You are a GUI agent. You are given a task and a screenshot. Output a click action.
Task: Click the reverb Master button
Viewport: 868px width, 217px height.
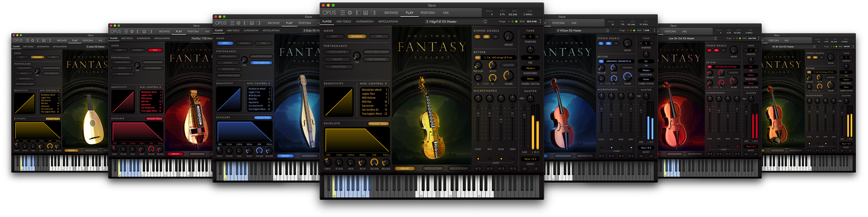click(x=508, y=65)
